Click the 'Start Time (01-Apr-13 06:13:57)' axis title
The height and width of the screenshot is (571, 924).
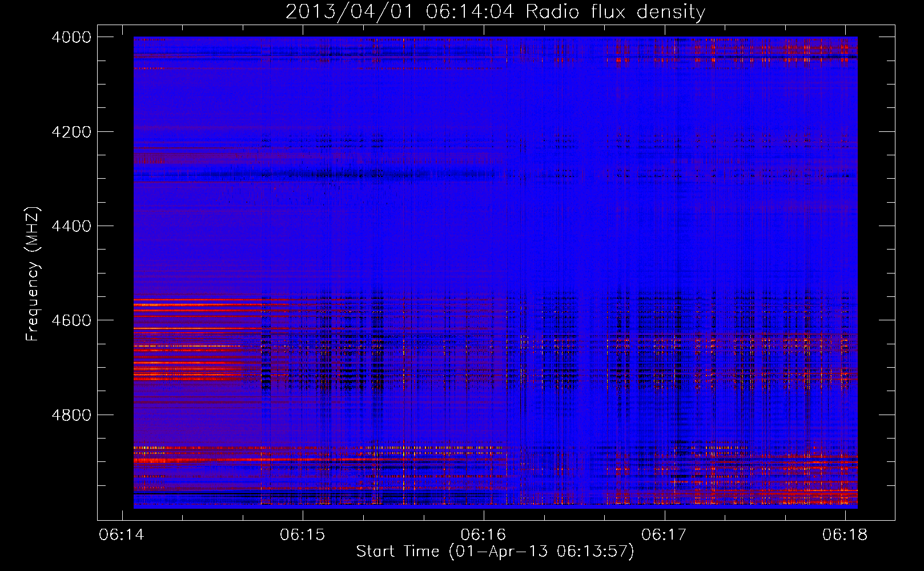(x=495, y=552)
